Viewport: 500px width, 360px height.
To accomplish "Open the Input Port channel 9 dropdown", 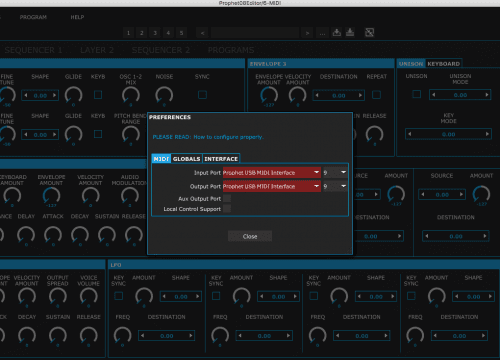I will tap(335, 173).
